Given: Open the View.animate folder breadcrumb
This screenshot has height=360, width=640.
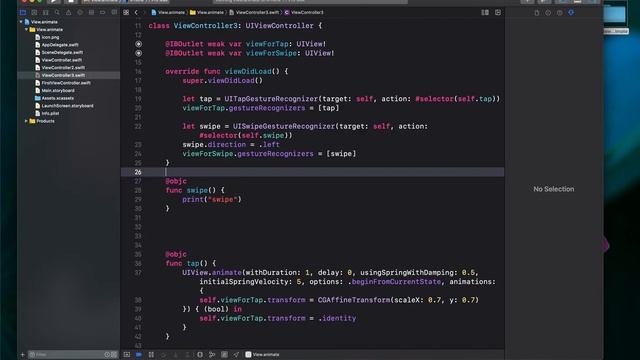Looking at the screenshot, I should pyautogui.click(x=207, y=13).
